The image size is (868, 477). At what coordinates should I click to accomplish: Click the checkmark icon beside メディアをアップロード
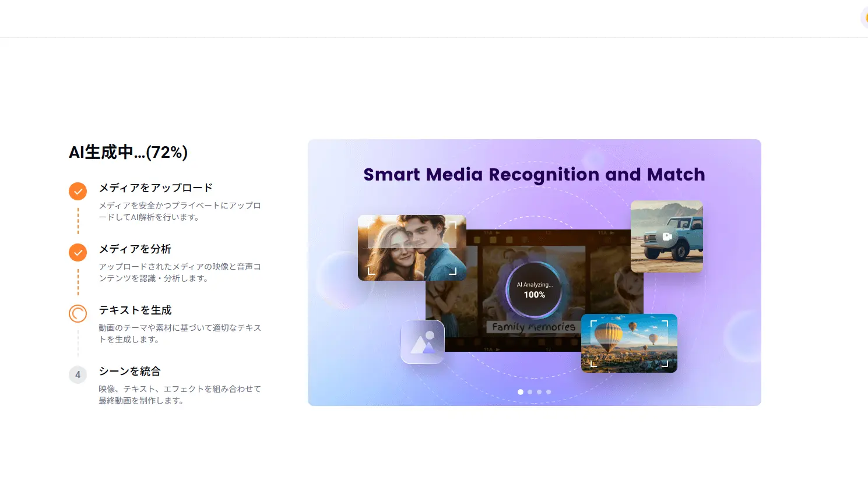78,191
